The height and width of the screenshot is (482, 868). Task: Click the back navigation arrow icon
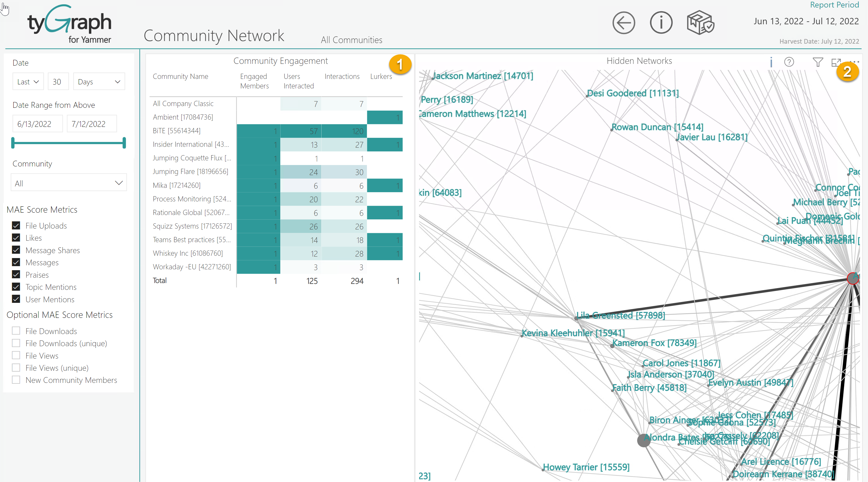pyautogui.click(x=624, y=23)
